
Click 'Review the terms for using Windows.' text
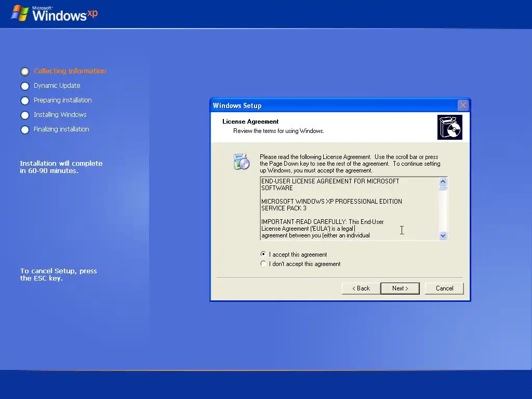(x=278, y=131)
